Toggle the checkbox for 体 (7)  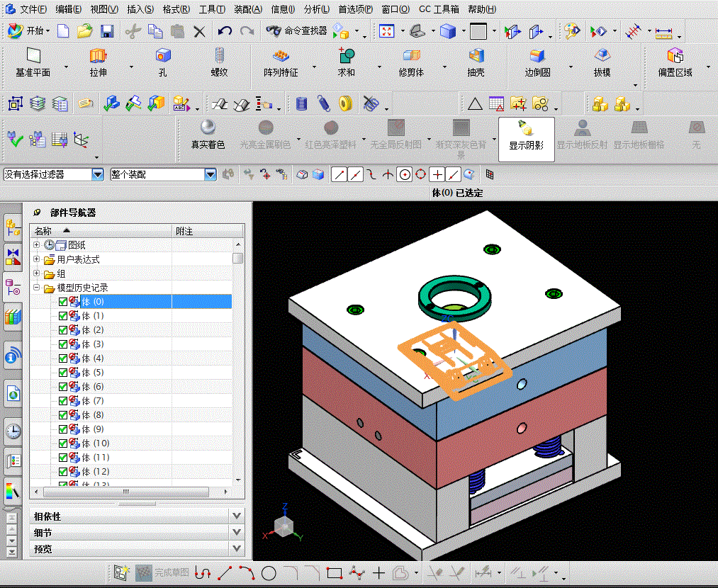(63, 401)
